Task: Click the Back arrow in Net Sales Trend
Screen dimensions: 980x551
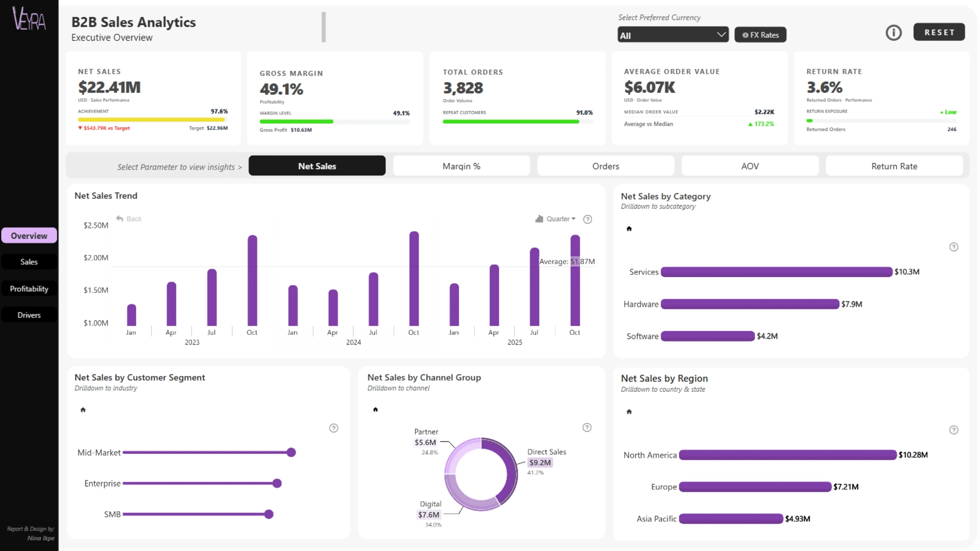Action: pyautogui.click(x=129, y=219)
